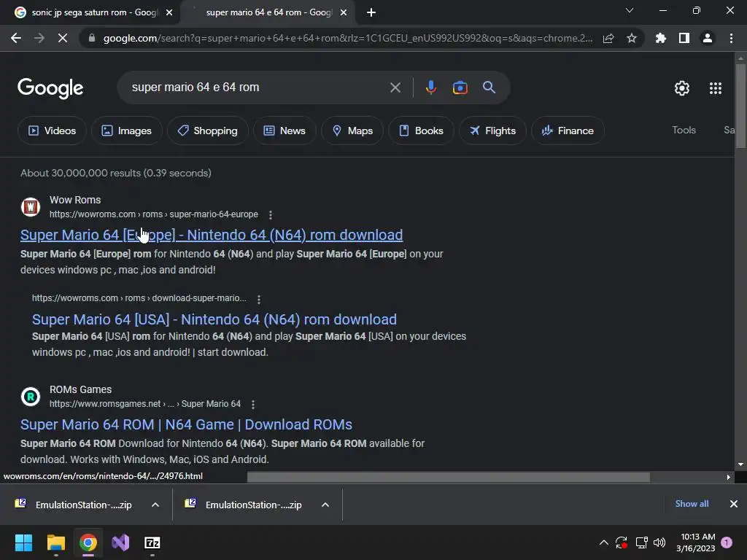Close the sonic jp sega saturn tab

[x=169, y=12]
